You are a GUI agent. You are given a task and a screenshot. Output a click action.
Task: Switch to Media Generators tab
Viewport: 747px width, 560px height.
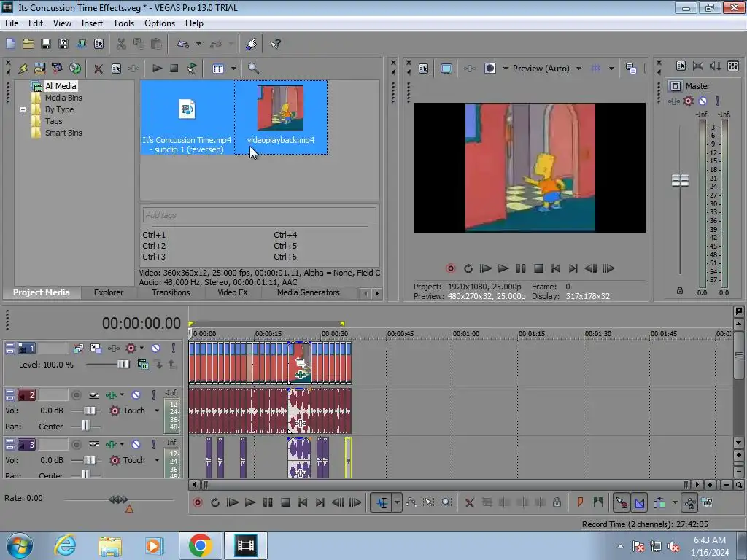(x=309, y=292)
